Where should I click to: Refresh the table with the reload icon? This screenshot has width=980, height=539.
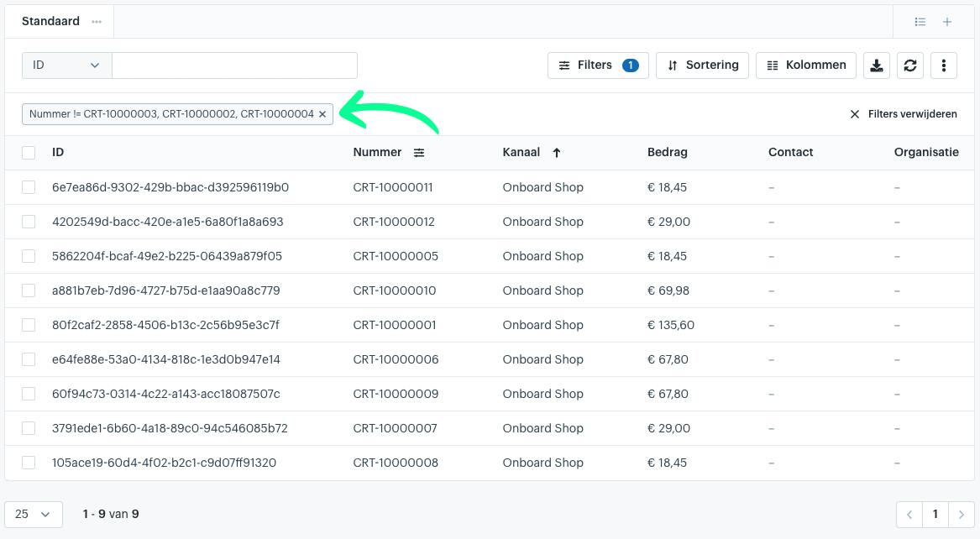[x=910, y=65]
